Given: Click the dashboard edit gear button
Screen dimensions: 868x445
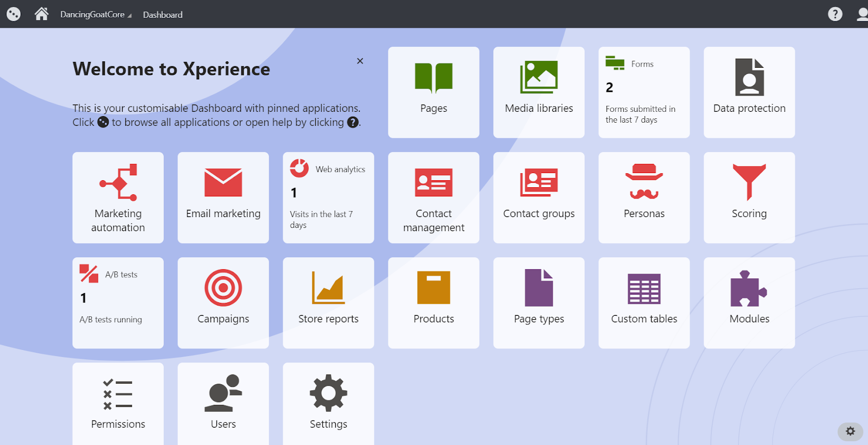Looking at the screenshot, I should 850,431.
